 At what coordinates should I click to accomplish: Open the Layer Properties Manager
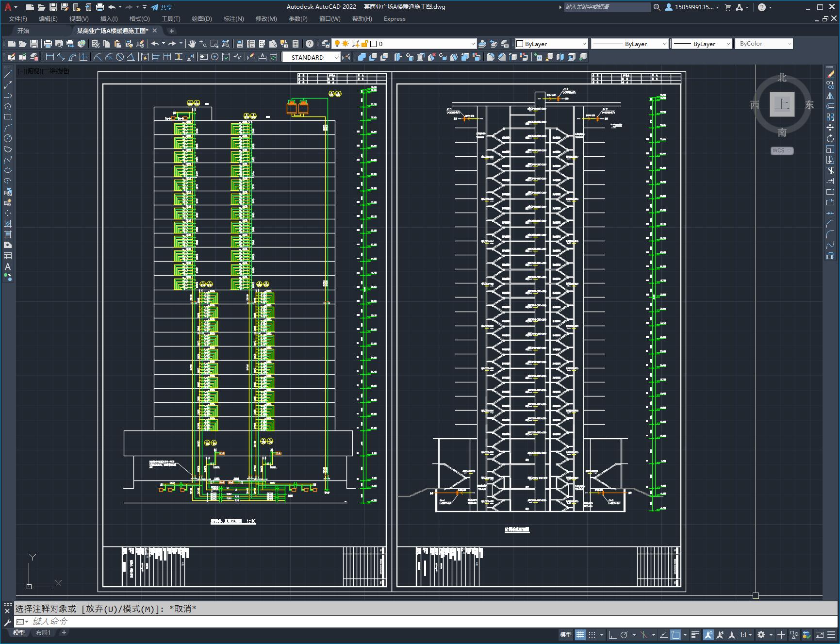[326, 44]
